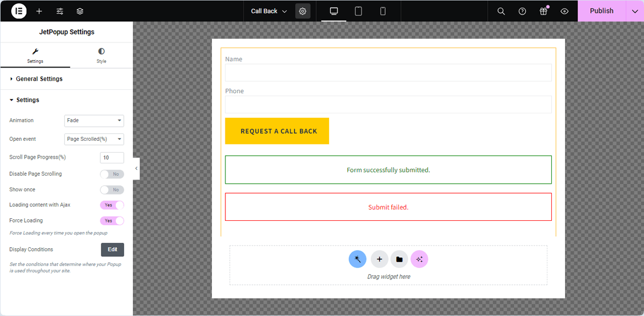Switch to tablet responsive preview

pos(358,11)
